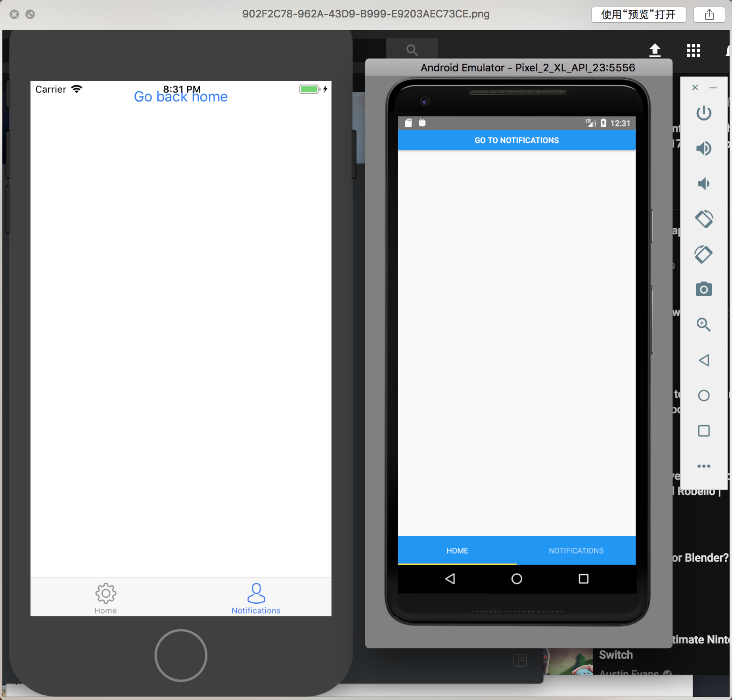Click the iOS simulator hardware home button
The width and height of the screenshot is (732, 700).
pyautogui.click(x=181, y=655)
